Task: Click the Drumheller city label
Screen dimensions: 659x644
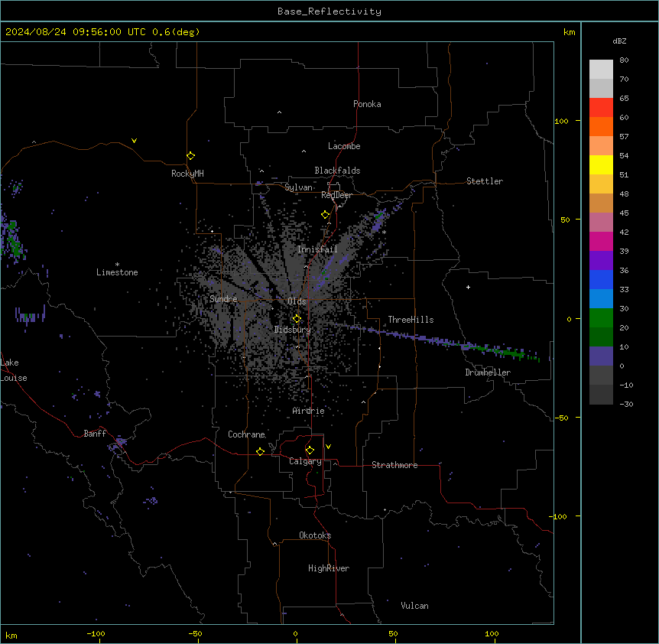Action: point(488,372)
